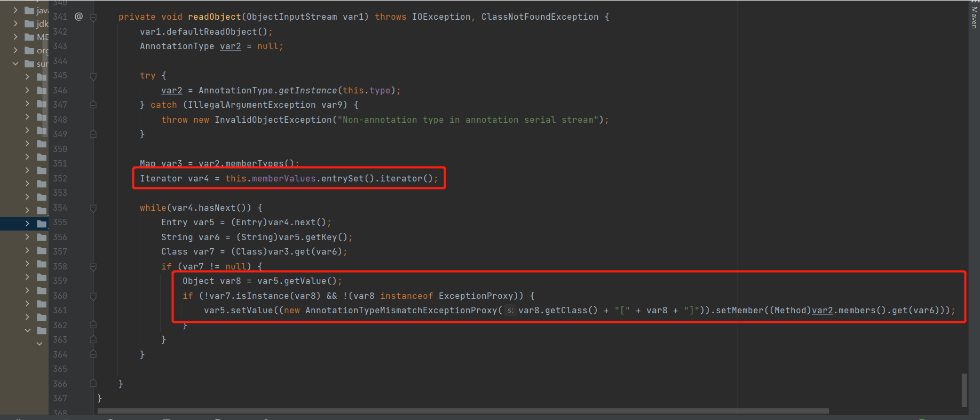Click folder icon of the highlighted tree row
Image resolution: width=980 pixels, height=420 pixels.
tap(42, 224)
